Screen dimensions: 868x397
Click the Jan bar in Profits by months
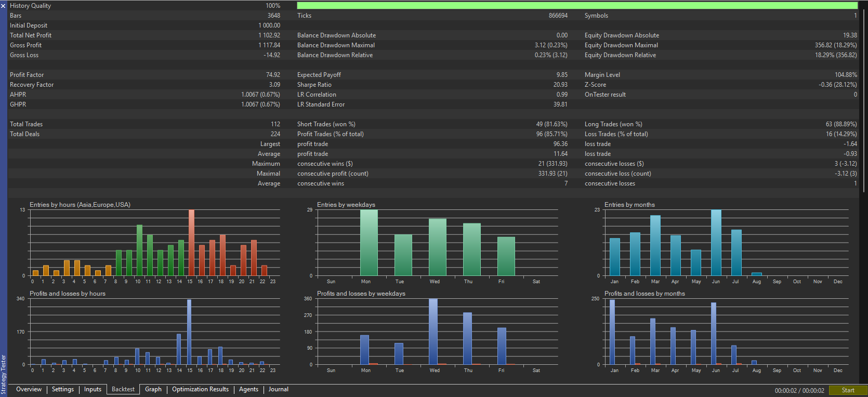pyautogui.click(x=612, y=332)
